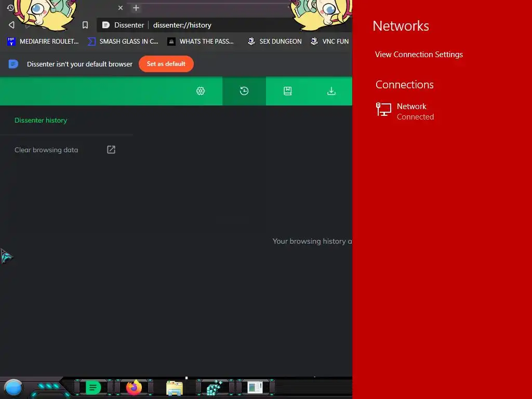Open View Connection Settings
The image size is (532, 399).
click(x=419, y=54)
